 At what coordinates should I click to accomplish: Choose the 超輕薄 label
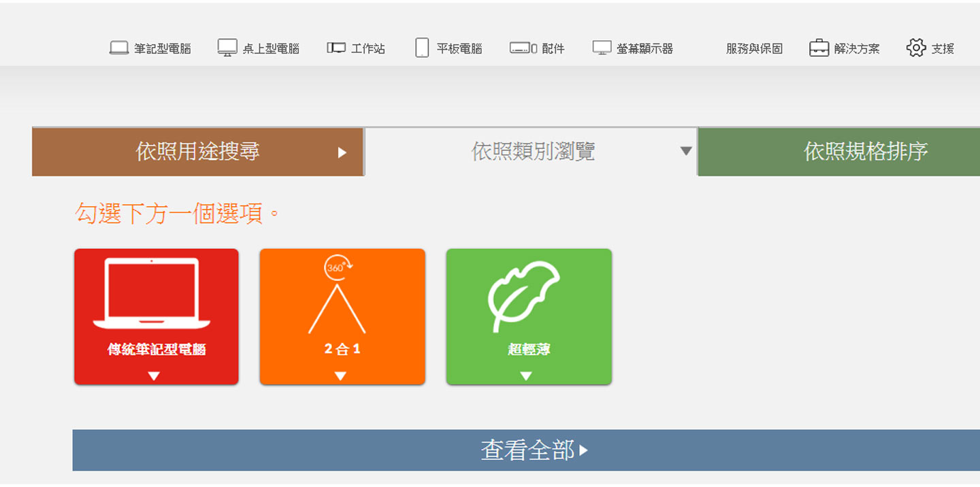point(529,350)
